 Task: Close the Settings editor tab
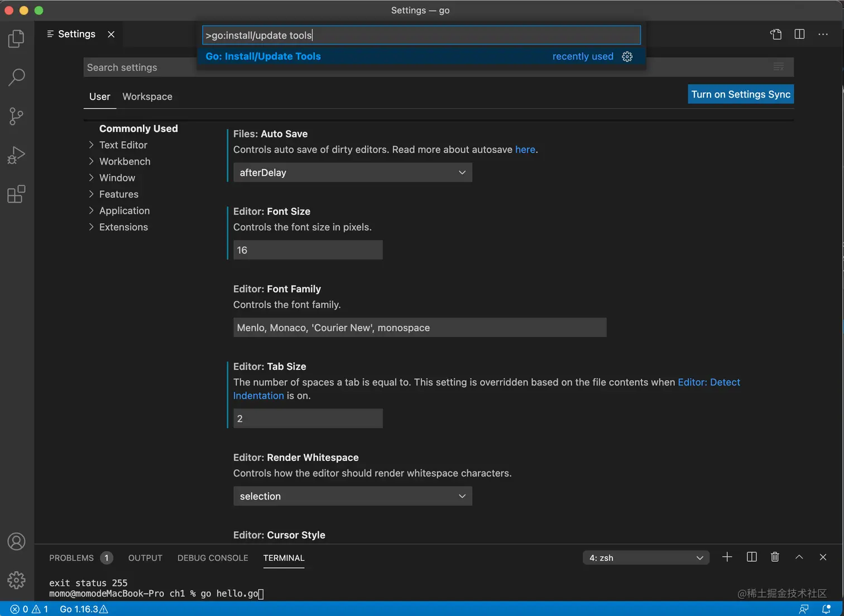111,34
